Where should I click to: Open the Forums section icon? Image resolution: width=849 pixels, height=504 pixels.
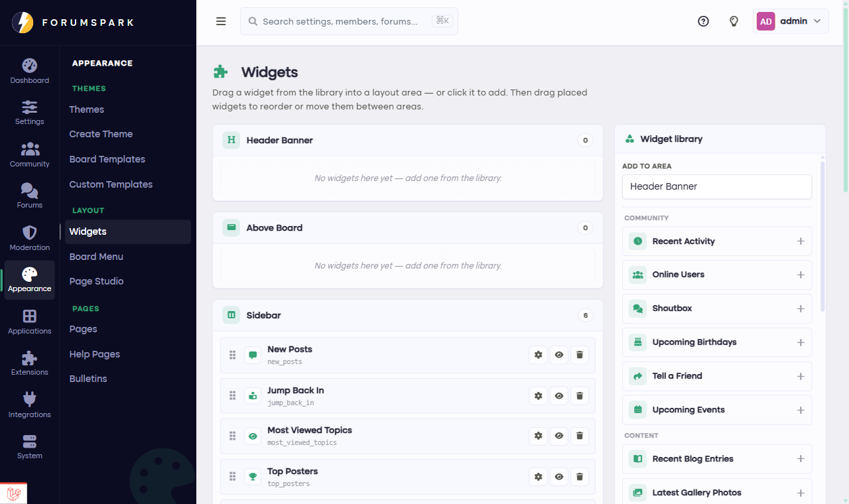[30, 191]
